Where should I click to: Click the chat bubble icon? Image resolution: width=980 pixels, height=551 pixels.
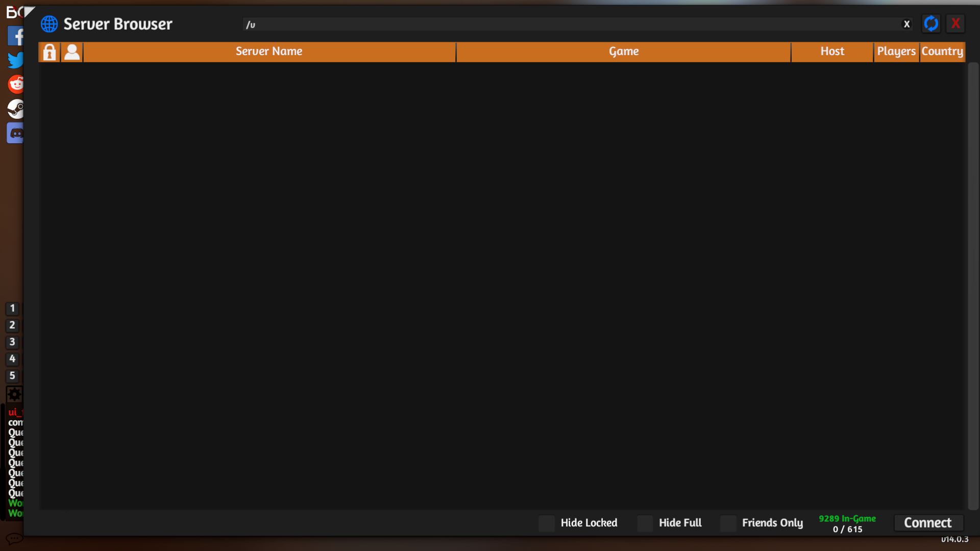(x=14, y=538)
